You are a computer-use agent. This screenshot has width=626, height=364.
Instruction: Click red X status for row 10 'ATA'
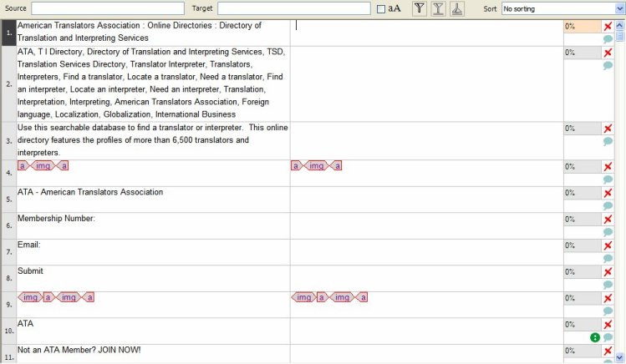(608, 325)
